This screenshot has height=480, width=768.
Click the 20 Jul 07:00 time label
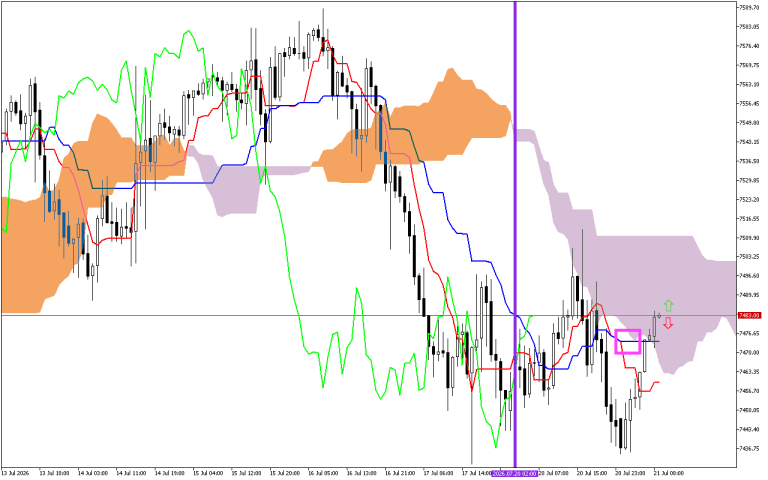(554, 474)
